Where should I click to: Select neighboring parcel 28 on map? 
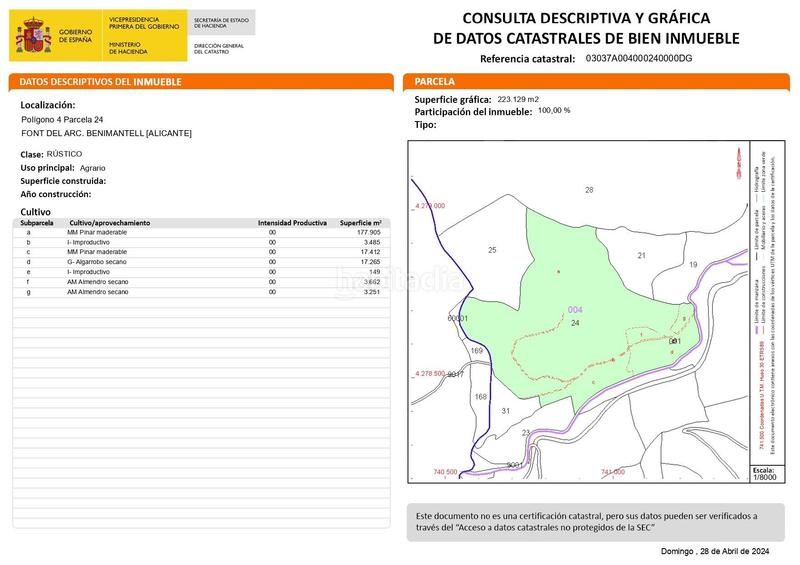click(x=589, y=190)
